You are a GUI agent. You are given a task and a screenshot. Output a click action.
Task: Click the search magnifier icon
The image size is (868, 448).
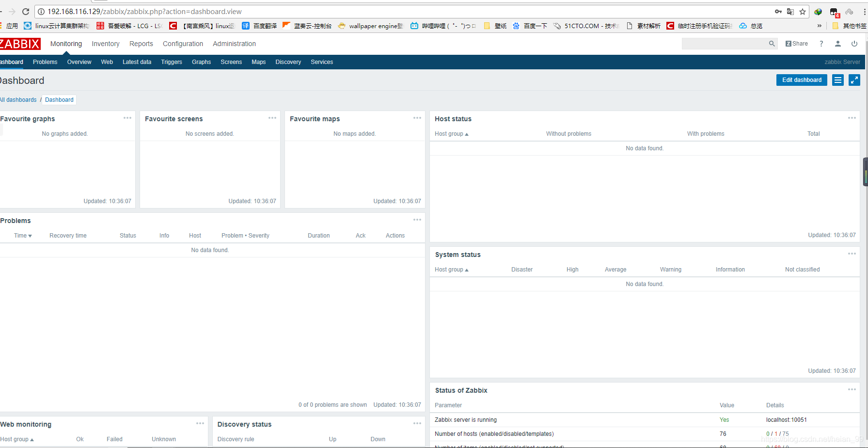(x=772, y=44)
